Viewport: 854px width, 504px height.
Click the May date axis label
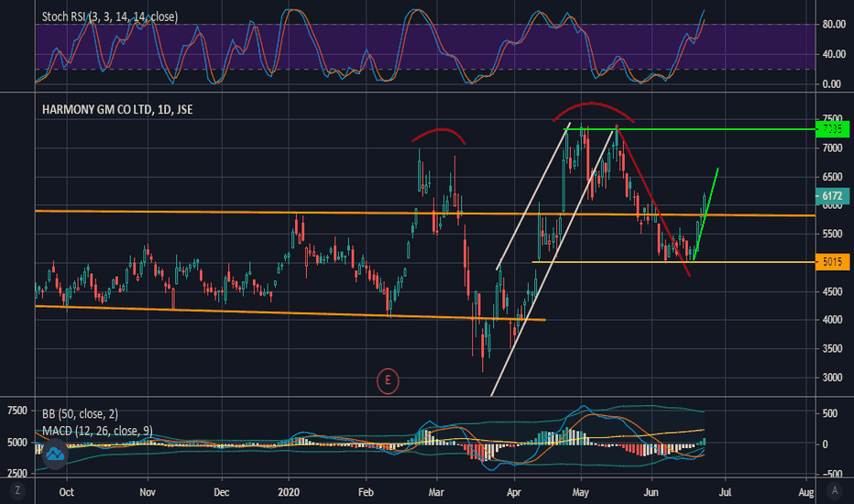(x=581, y=493)
